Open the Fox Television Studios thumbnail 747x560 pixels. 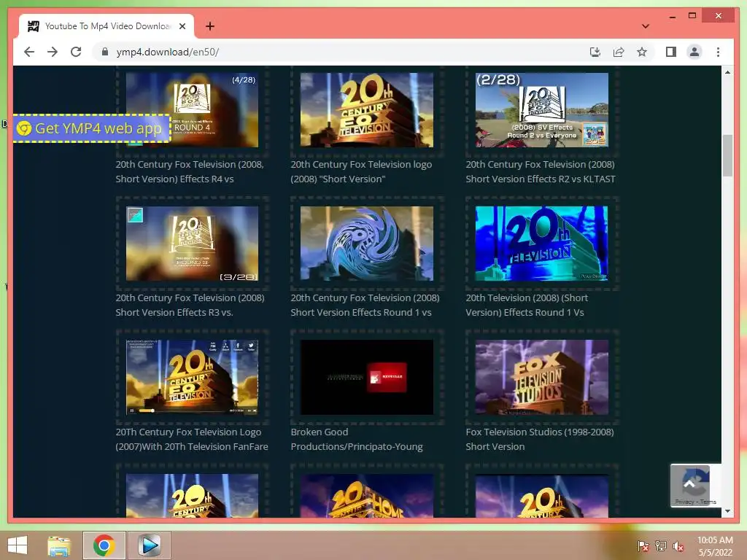click(542, 377)
